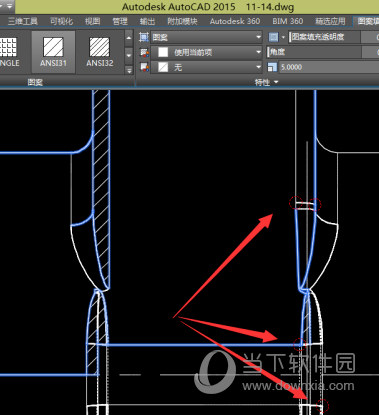Select the ANSI31 hatch pattern
Image resolution: width=379 pixels, height=415 pixels.
(x=53, y=52)
